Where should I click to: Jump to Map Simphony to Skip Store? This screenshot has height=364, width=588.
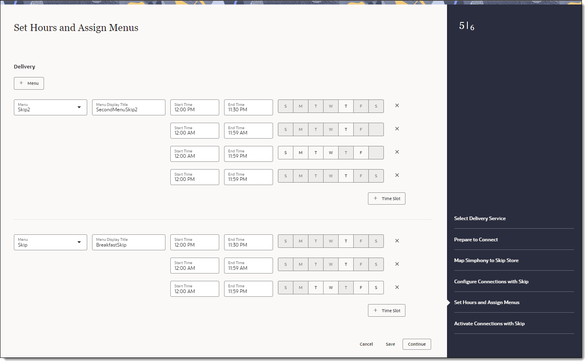tap(487, 260)
